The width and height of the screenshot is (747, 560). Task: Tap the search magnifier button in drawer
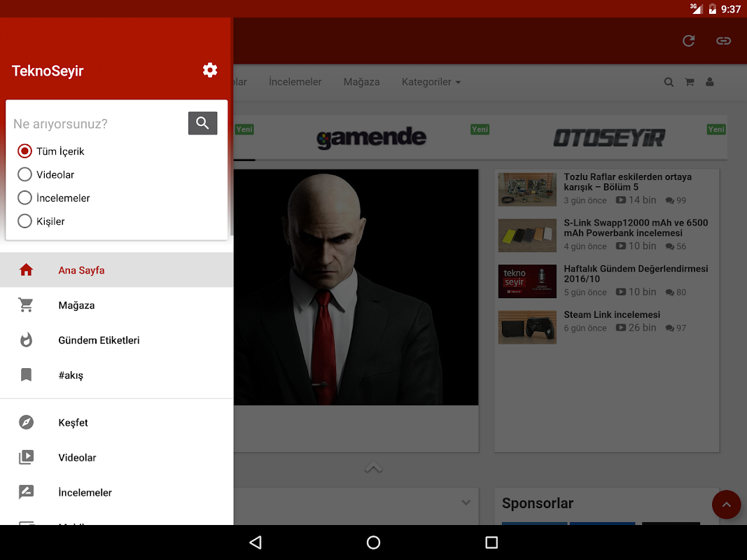tap(202, 123)
